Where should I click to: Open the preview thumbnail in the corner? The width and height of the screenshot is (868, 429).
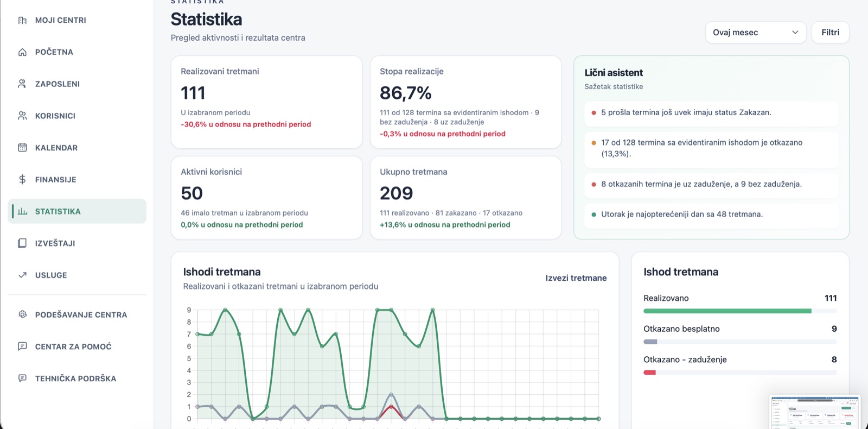(815, 412)
